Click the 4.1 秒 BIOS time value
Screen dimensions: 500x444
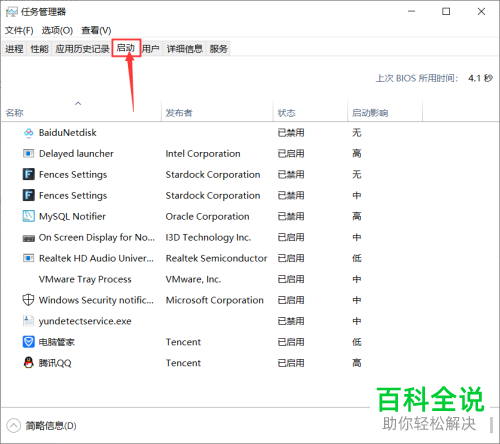click(x=480, y=78)
